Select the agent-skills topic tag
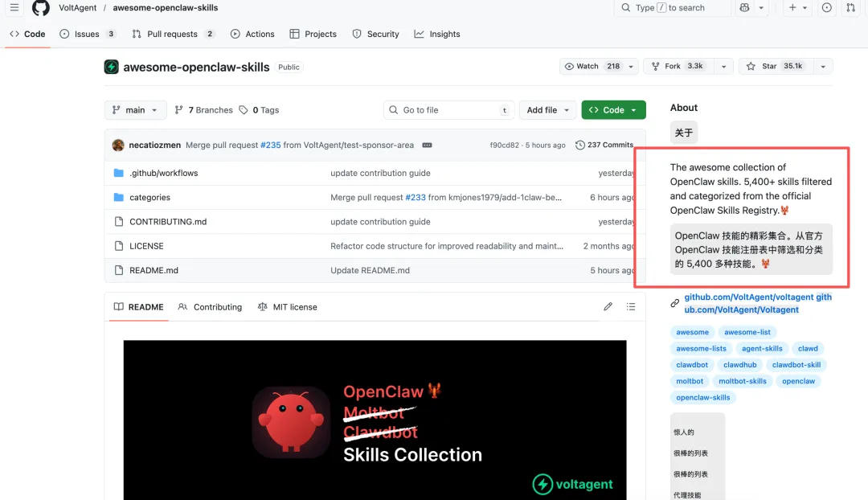868x500 pixels. pos(762,349)
